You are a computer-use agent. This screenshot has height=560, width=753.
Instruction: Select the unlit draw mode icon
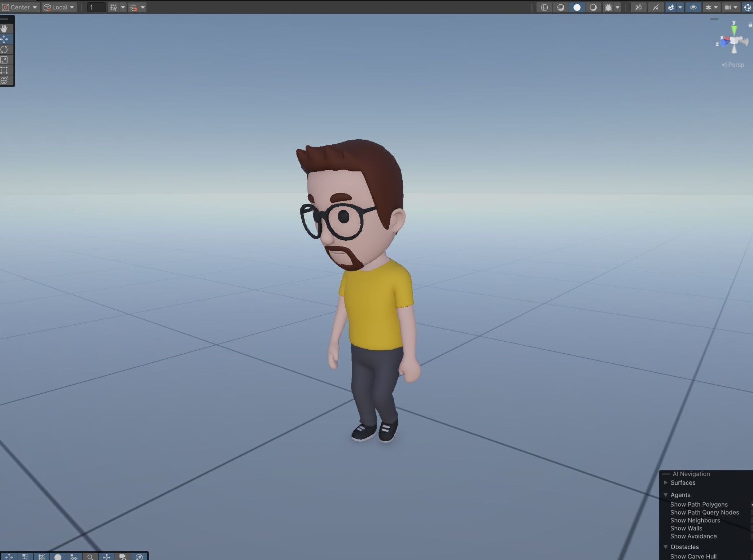tap(593, 7)
